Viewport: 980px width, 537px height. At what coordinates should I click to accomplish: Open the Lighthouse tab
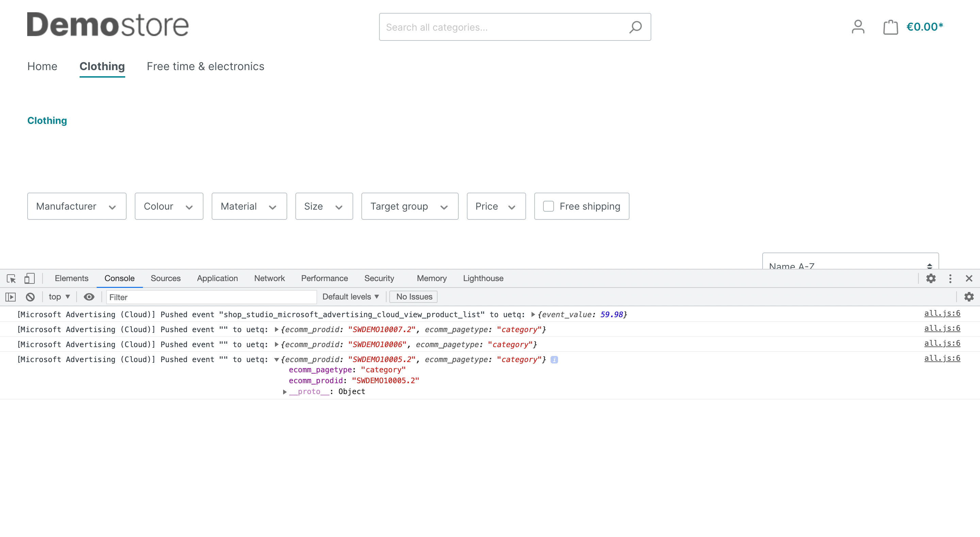[x=483, y=278]
